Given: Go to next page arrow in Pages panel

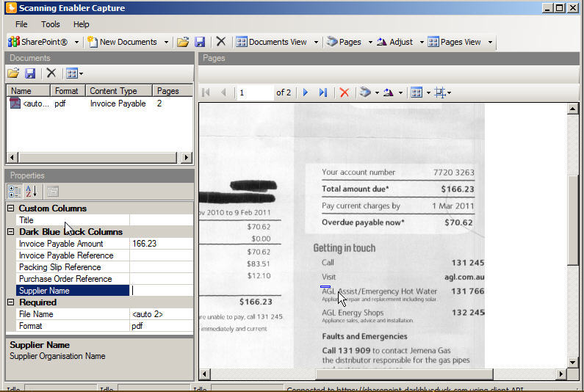Looking at the screenshot, I should 306,92.
